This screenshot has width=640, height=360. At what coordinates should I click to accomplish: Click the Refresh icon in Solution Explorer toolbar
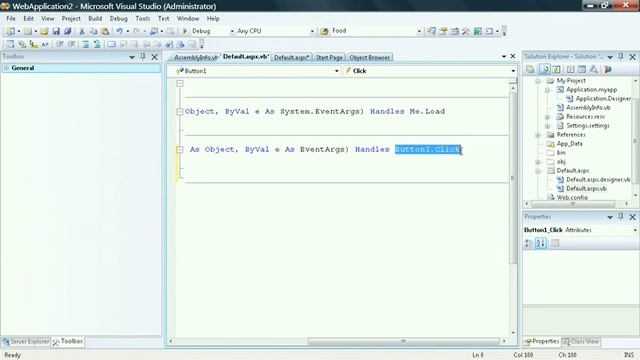click(556, 69)
